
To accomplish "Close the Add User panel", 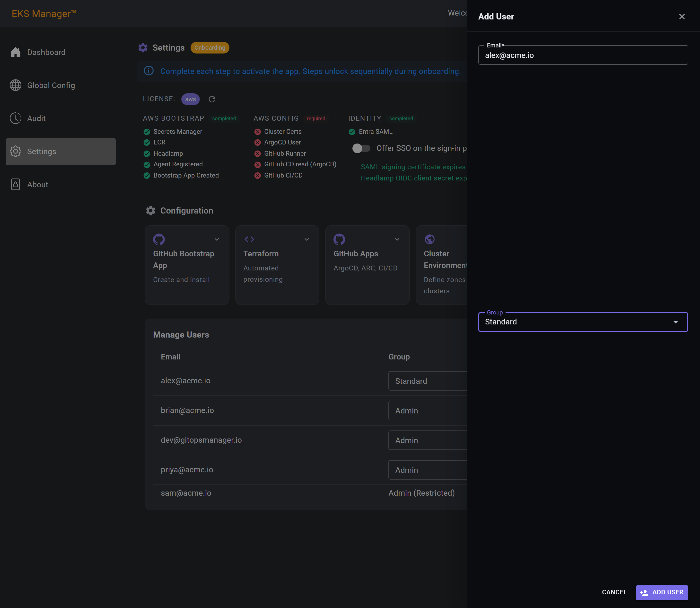I will click(682, 17).
